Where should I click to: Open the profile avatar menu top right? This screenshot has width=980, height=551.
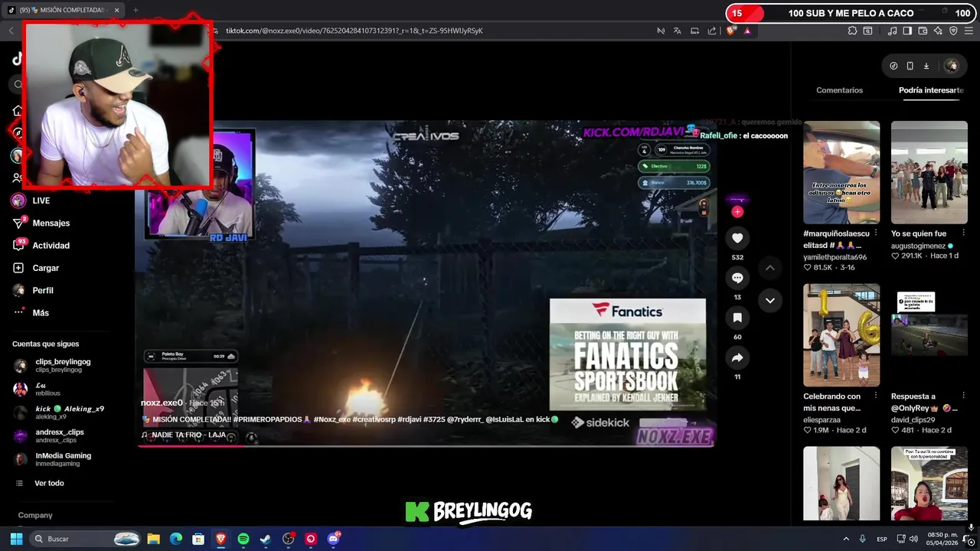tap(951, 66)
